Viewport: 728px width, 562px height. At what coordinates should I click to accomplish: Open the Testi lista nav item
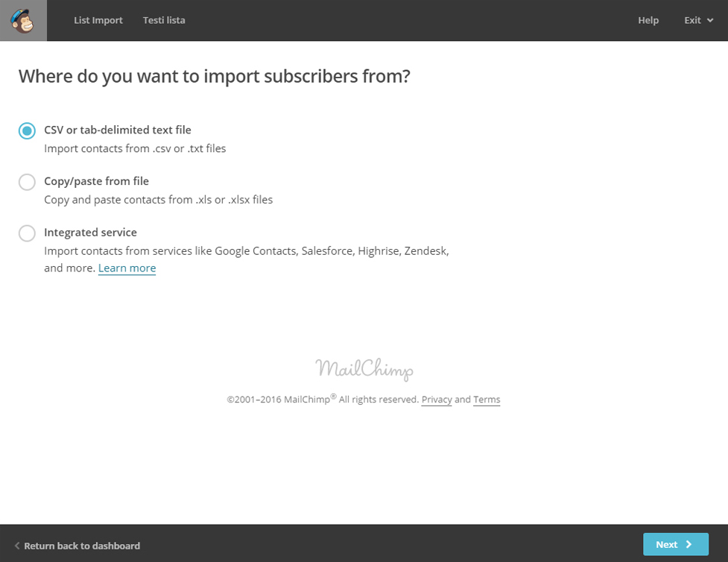[164, 20]
